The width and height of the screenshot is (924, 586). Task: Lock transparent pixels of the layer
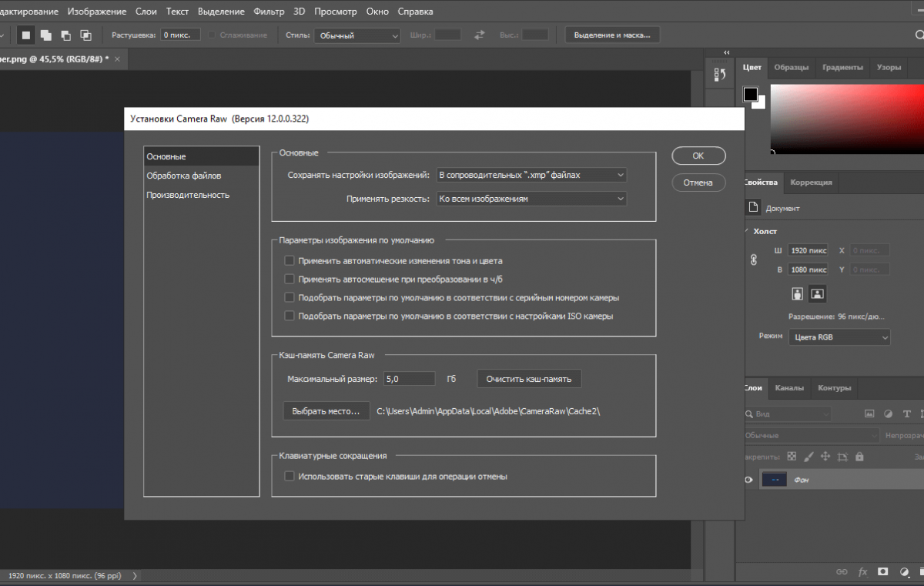pos(792,457)
